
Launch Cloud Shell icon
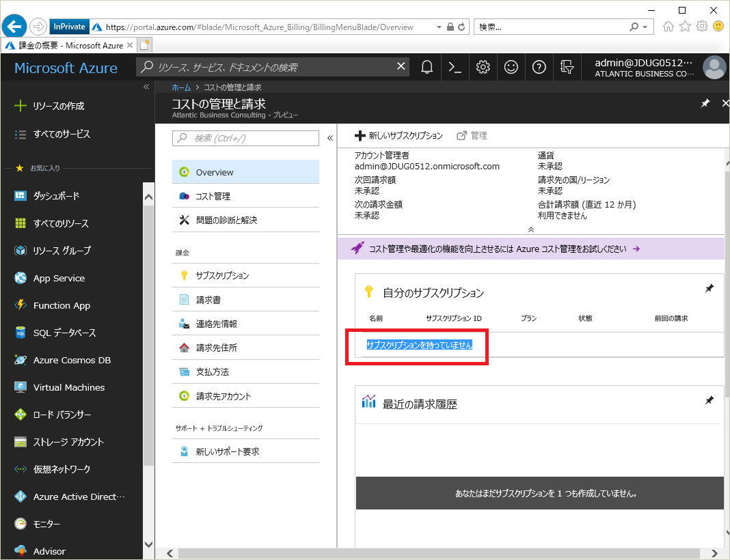click(455, 68)
